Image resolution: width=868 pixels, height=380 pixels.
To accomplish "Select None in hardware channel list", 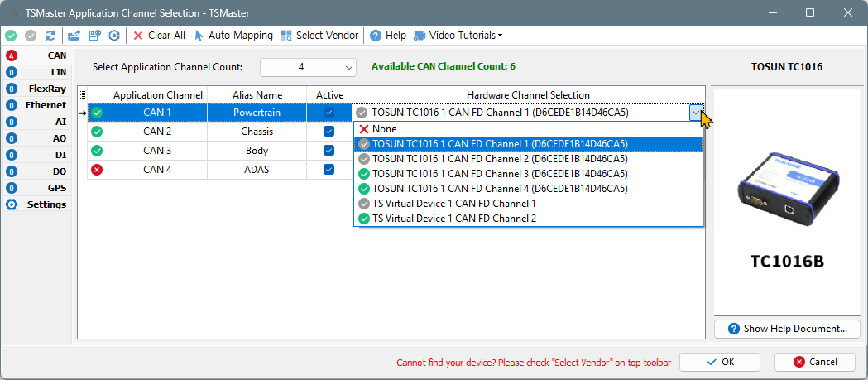I will tap(528, 129).
